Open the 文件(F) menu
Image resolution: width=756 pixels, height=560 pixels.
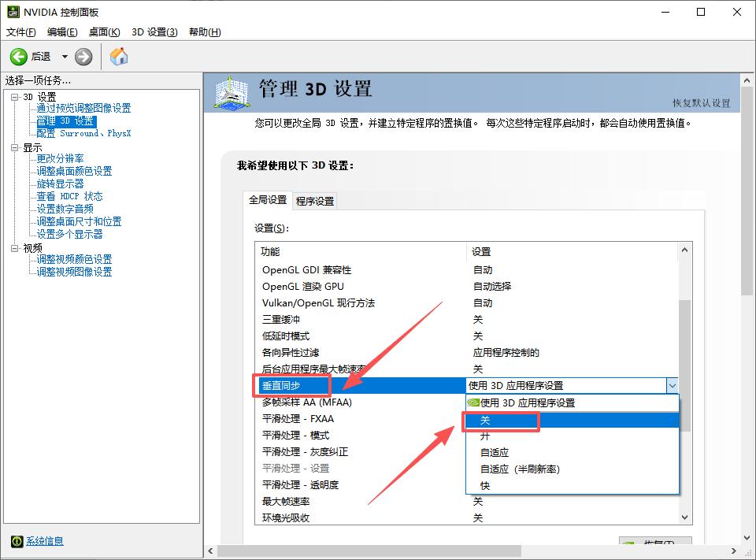[20, 32]
